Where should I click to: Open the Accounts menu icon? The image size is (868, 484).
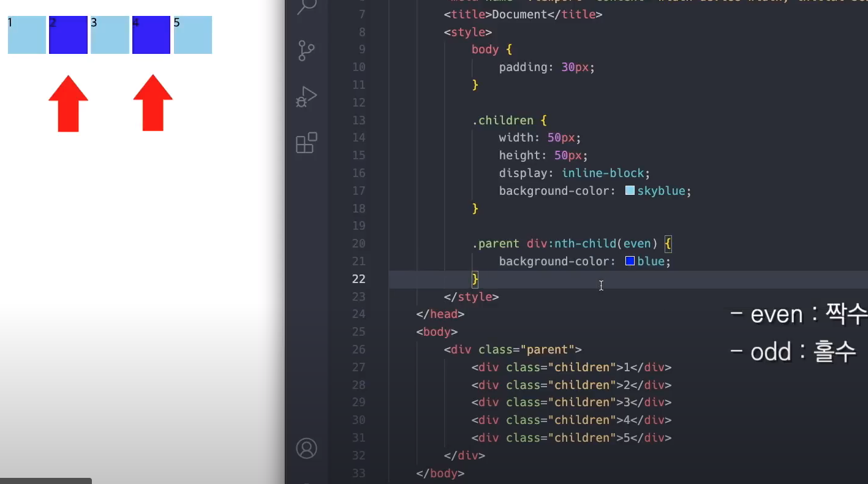(306, 448)
